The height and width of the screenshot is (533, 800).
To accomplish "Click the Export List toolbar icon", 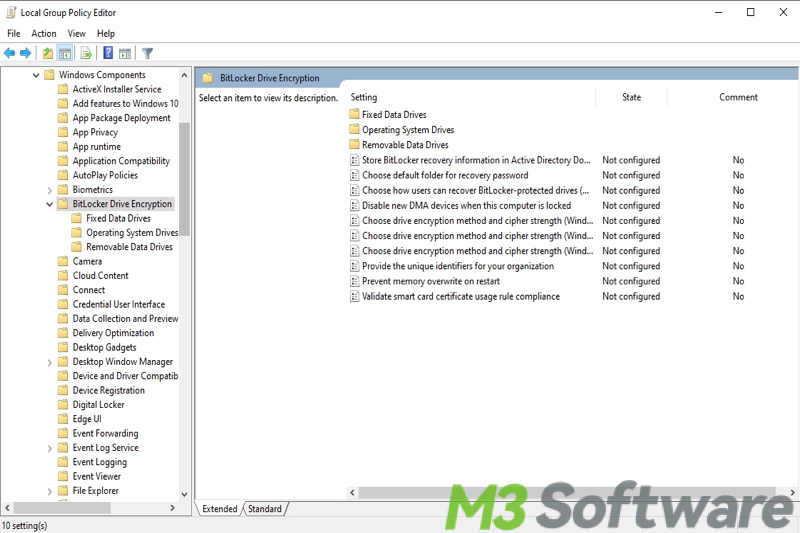I will tap(86, 53).
